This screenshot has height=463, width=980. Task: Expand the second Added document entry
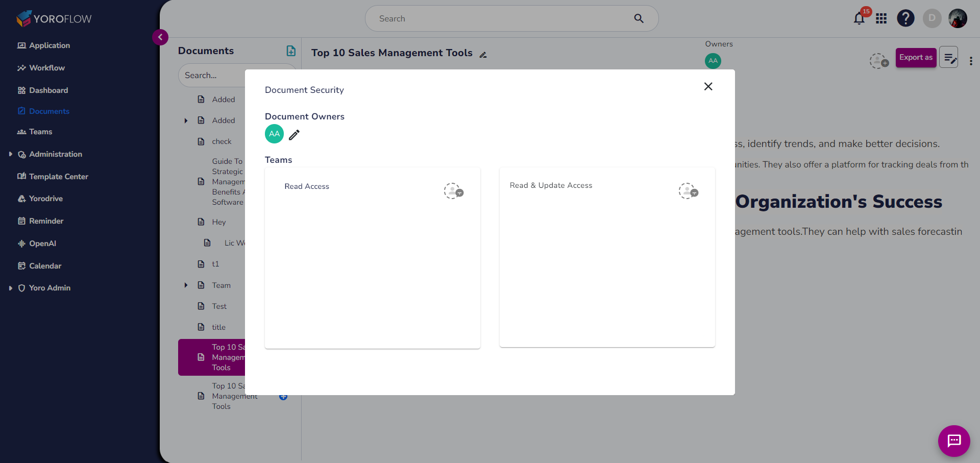click(186, 120)
